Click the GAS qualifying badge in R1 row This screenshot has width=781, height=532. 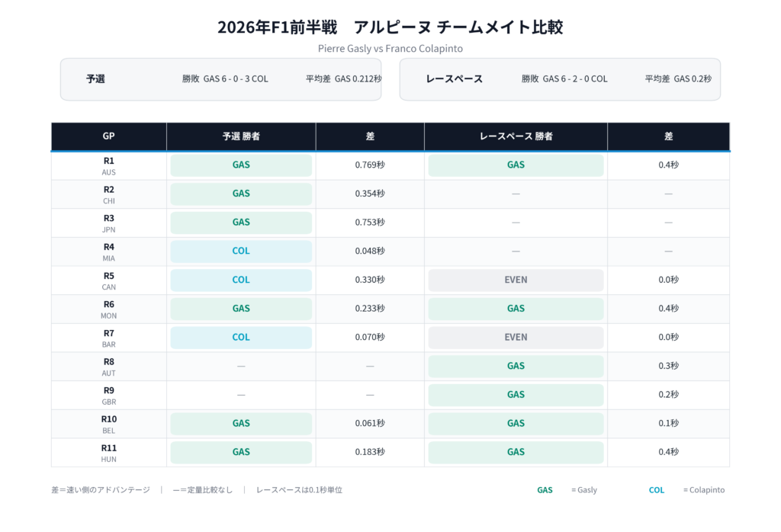point(241,165)
